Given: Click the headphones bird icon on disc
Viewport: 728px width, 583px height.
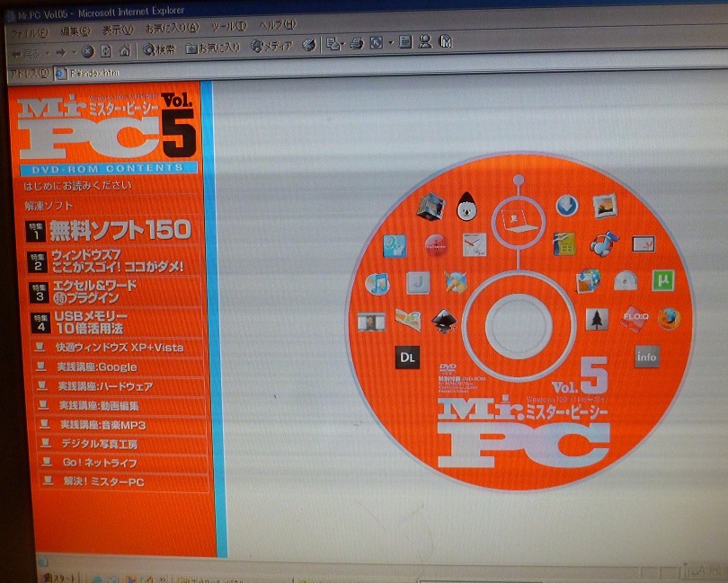Looking at the screenshot, I should click(x=605, y=243).
